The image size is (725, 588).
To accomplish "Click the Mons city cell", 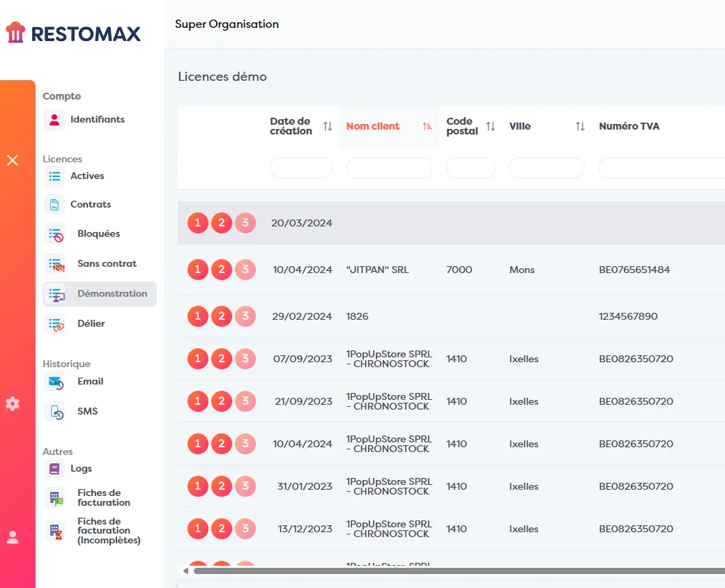I will (x=522, y=270).
